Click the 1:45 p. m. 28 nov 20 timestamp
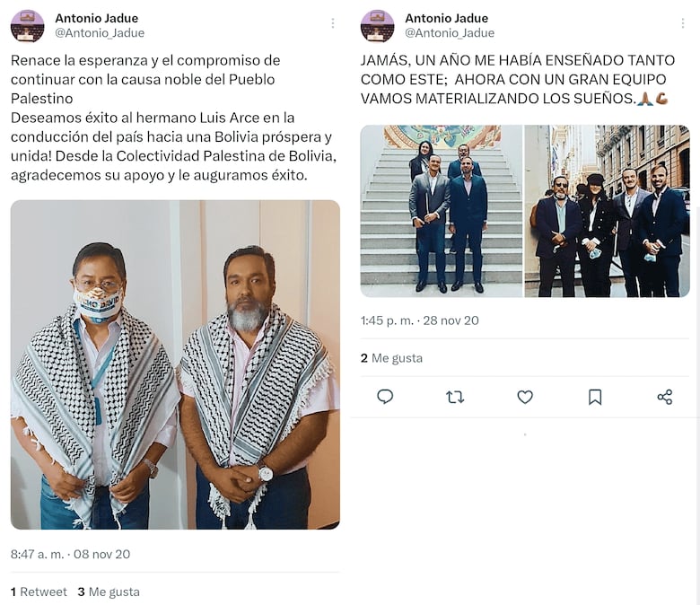This screenshot has width=700, height=605. (420, 320)
